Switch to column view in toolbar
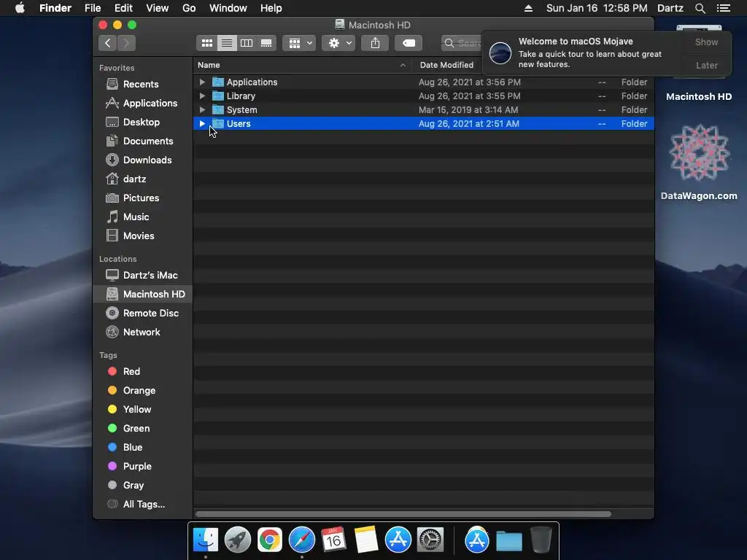Image resolution: width=747 pixels, height=560 pixels. pos(247,43)
